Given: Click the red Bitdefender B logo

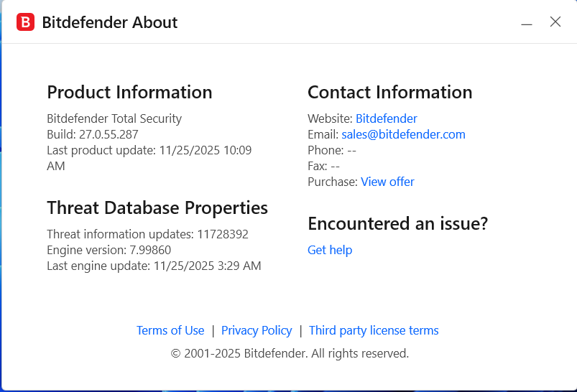Looking at the screenshot, I should (25, 22).
